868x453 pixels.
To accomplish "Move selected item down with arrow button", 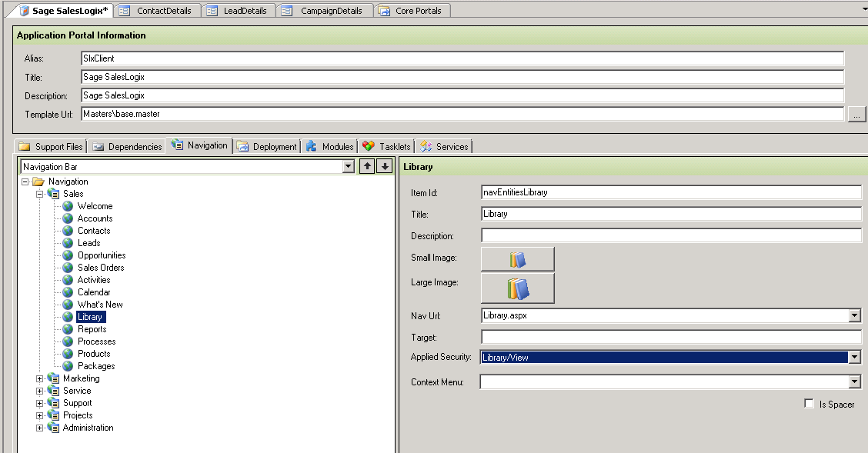I will click(x=384, y=166).
